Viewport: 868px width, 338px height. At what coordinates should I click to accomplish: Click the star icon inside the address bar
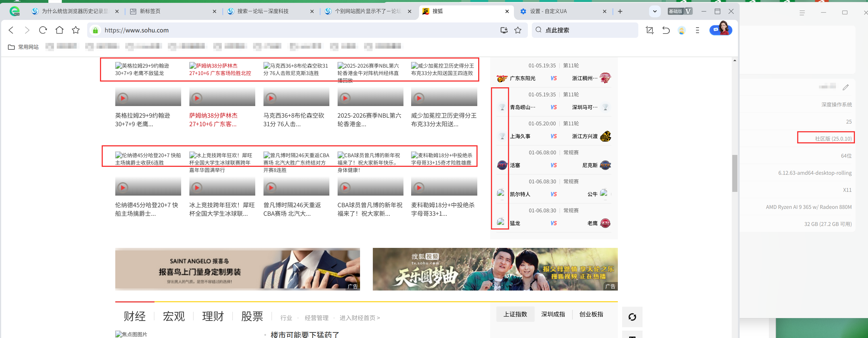click(x=518, y=30)
